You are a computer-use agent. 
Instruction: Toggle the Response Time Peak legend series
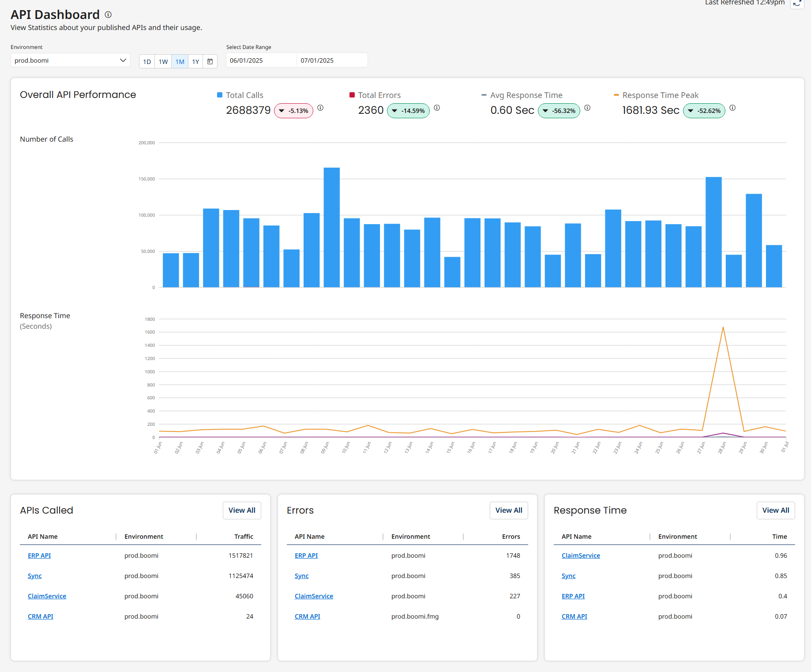click(616, 95)
